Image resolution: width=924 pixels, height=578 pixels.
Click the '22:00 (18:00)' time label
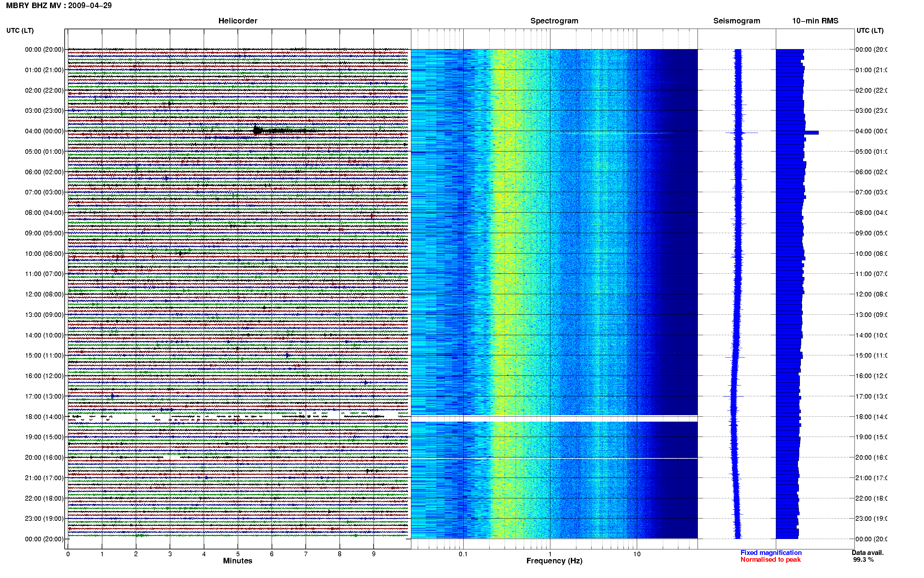coord(44,498)
